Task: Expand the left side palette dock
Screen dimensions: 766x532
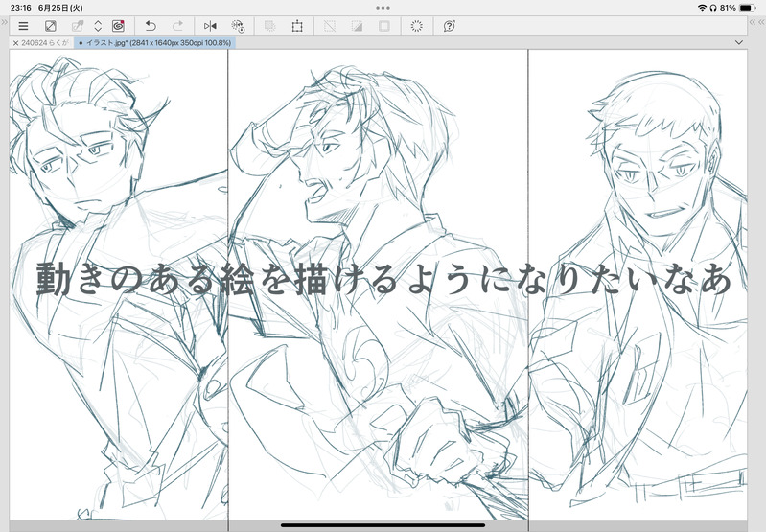Action: [5, 22]
